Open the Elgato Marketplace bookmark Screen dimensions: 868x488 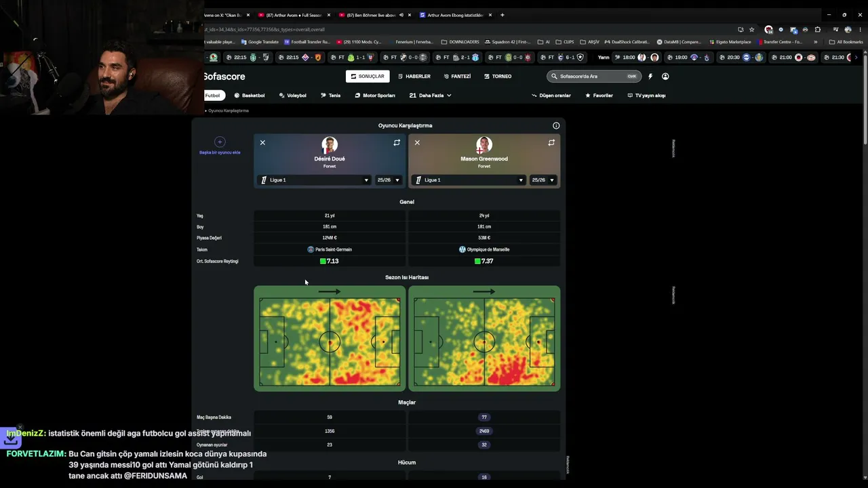pos(730,42)
